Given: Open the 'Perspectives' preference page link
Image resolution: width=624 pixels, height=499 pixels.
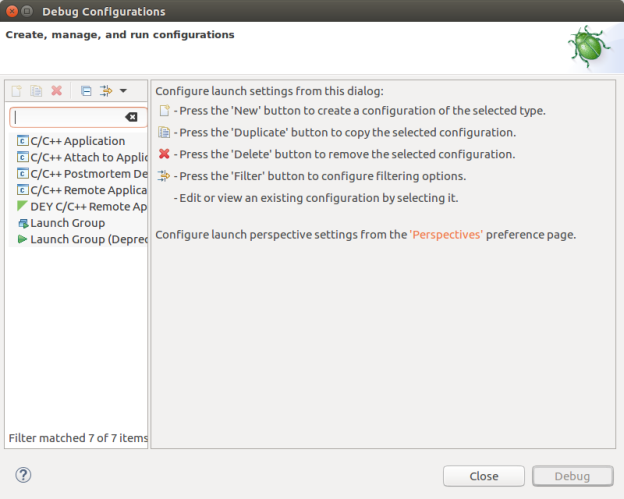Looking at the screenshot, I should click(446, 235).
